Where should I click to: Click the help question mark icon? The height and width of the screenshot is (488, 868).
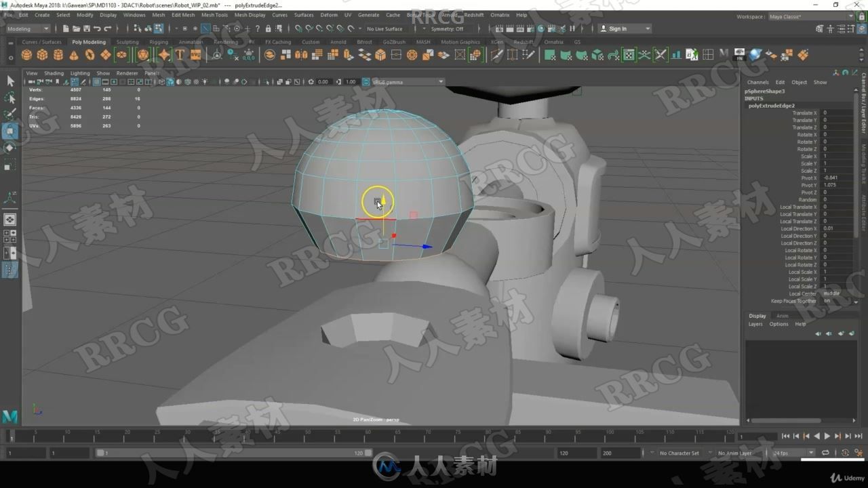click(257, 28)
